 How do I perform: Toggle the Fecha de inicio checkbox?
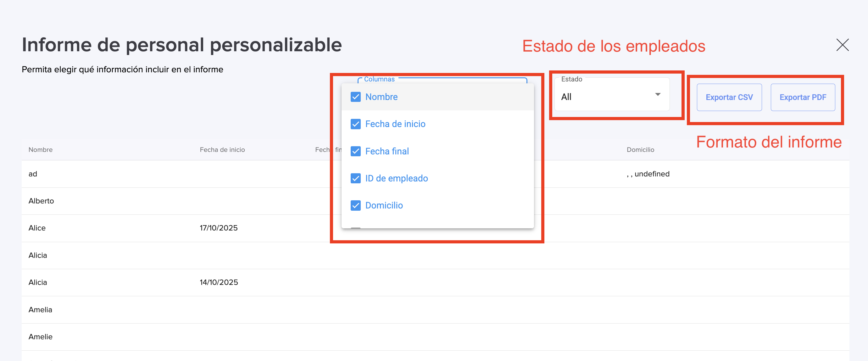pyautogui.click(x=355, y=124)
